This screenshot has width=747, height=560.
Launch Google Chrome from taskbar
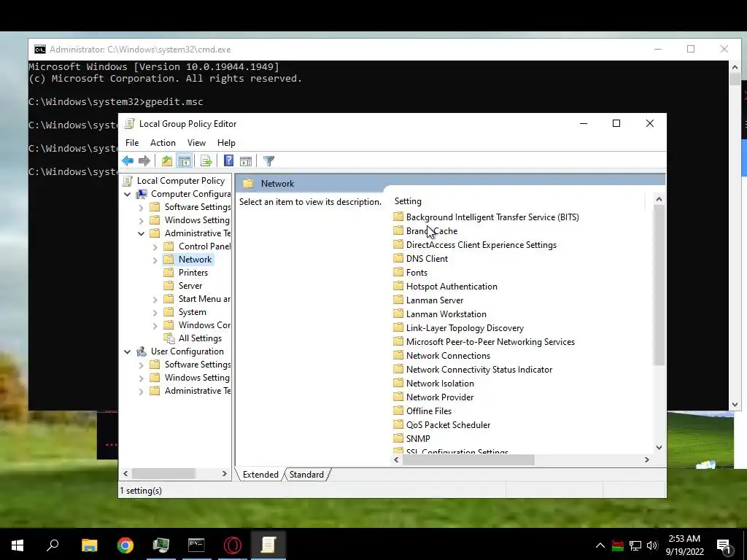[125, 545]
